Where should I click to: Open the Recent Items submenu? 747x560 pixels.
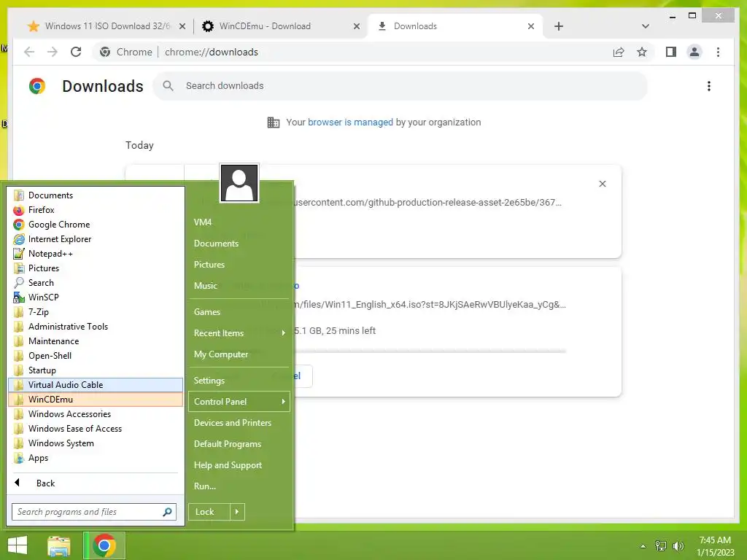coord(239,332)
